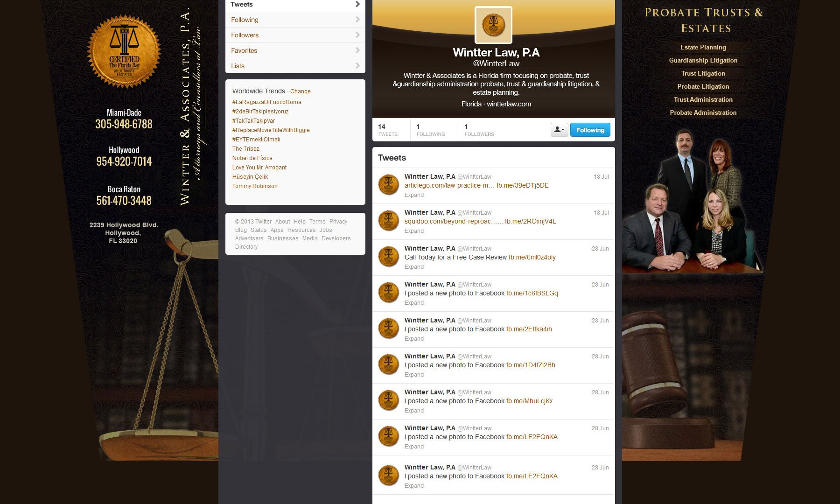Open the user actions person-icon dropdown
This screenshot has width=840, height=504.
point(559,130)
